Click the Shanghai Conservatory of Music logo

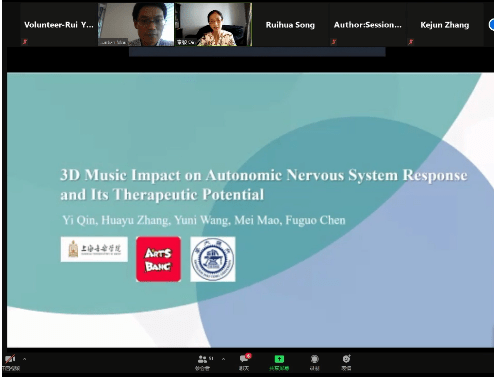94,249
